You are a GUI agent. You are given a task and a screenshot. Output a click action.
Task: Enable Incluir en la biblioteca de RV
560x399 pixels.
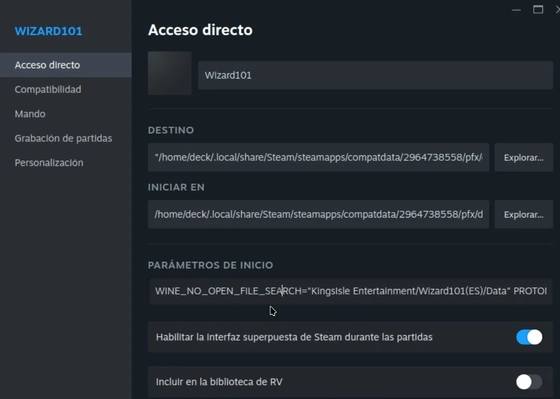tap(529, 382)
